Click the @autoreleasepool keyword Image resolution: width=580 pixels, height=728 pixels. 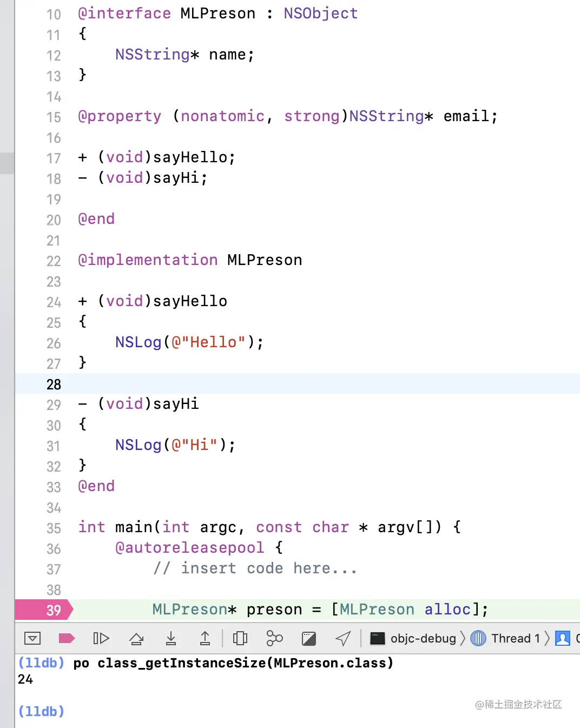point(189,548)
